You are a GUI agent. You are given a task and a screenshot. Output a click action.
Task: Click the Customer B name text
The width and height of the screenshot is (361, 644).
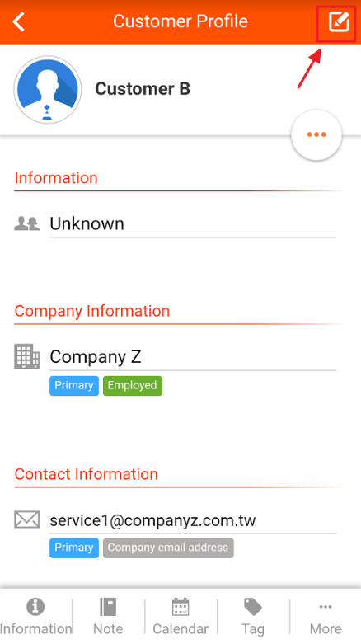point(143,89)
